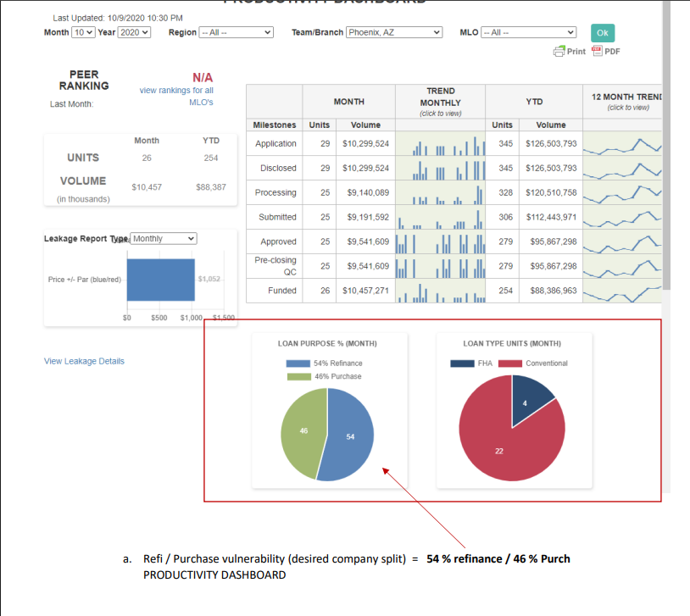Click the Print printer icon
The height and width of the screenshot is (616, 690).
click(x=559, y=52)
